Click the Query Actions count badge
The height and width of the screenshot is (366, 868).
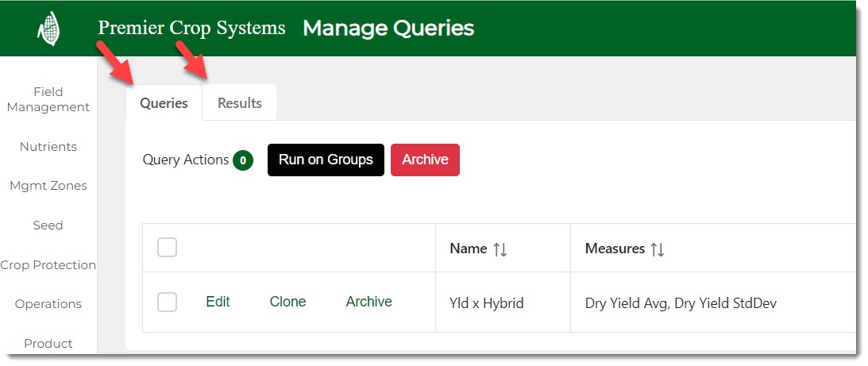tap(243, 160)
